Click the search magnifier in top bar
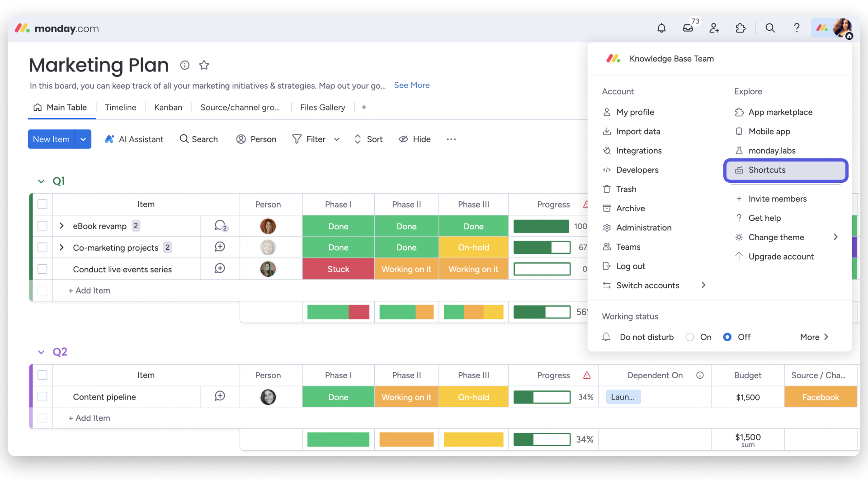 (x=770, y=28)
